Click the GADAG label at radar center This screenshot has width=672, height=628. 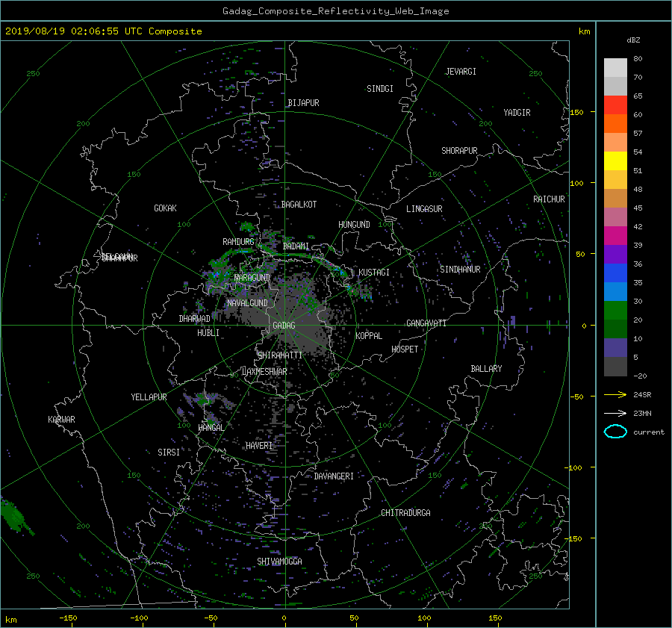284,326
